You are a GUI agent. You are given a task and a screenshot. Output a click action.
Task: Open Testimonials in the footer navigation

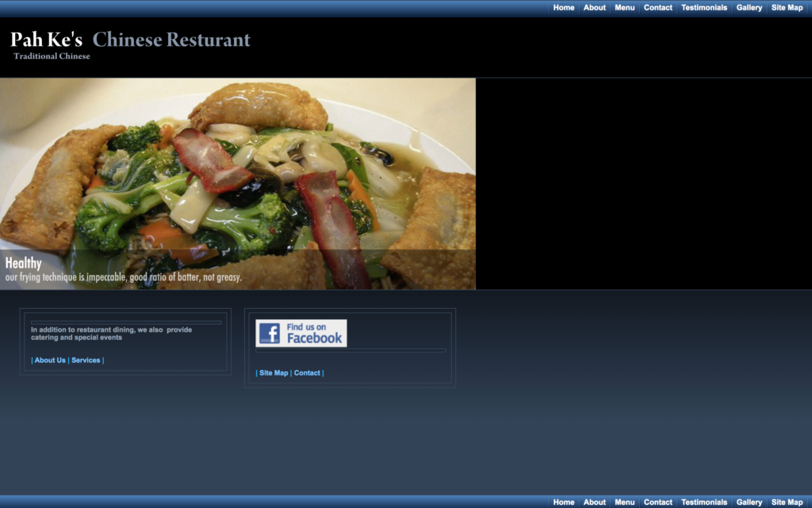[704, 502]
